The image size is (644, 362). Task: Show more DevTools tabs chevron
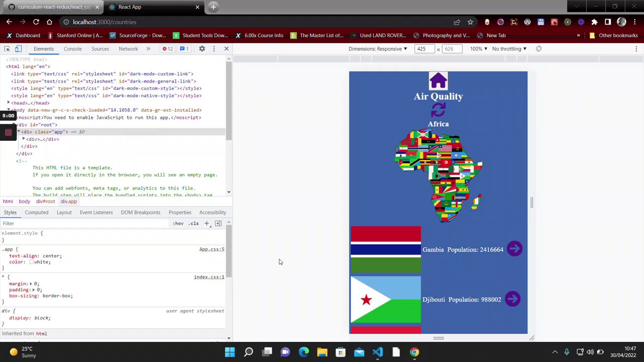pyautogui.click(x=148, y=49)
